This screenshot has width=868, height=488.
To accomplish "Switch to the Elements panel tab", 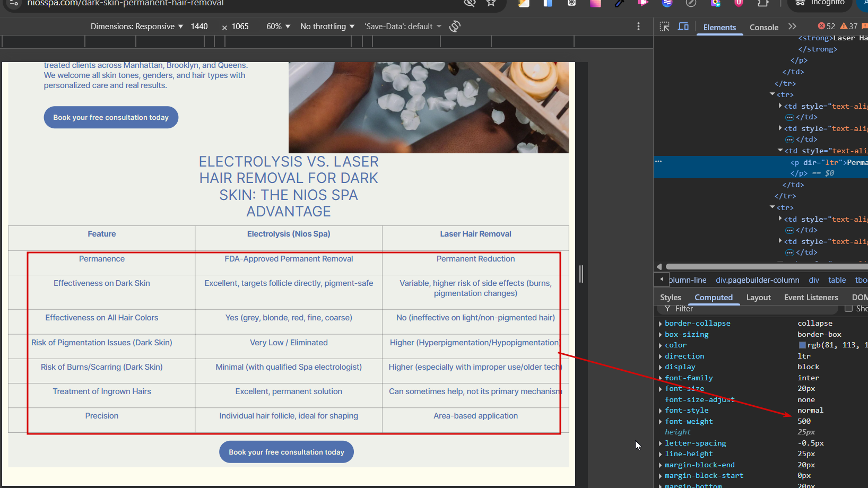I will (x=719, y=28).
